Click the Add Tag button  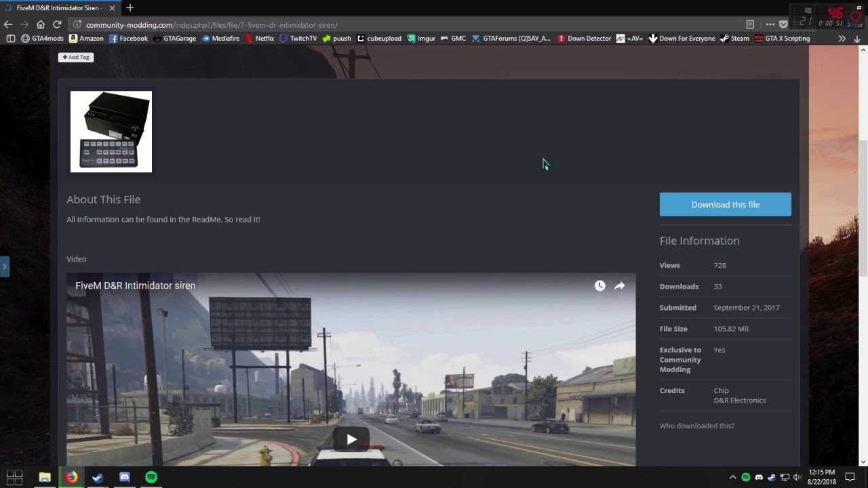75,57
